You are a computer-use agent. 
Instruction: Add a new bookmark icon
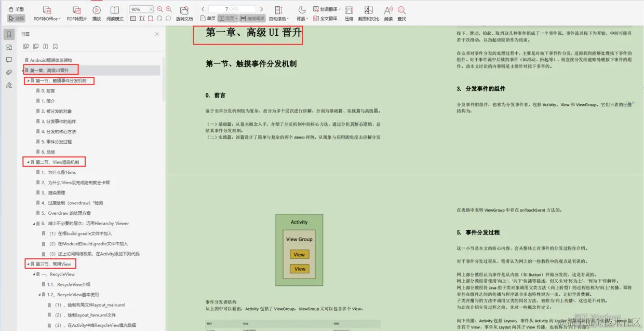pos(46,46)
